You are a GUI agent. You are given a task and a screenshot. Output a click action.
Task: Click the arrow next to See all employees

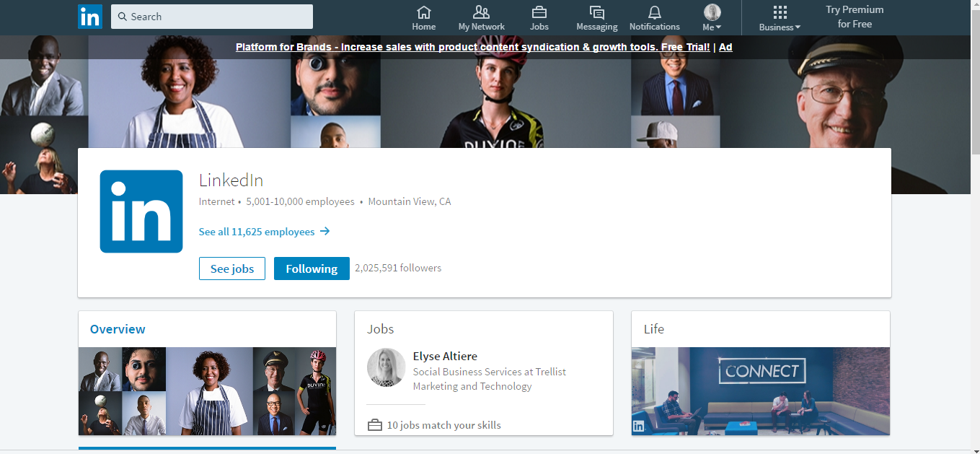pos(325,232)
